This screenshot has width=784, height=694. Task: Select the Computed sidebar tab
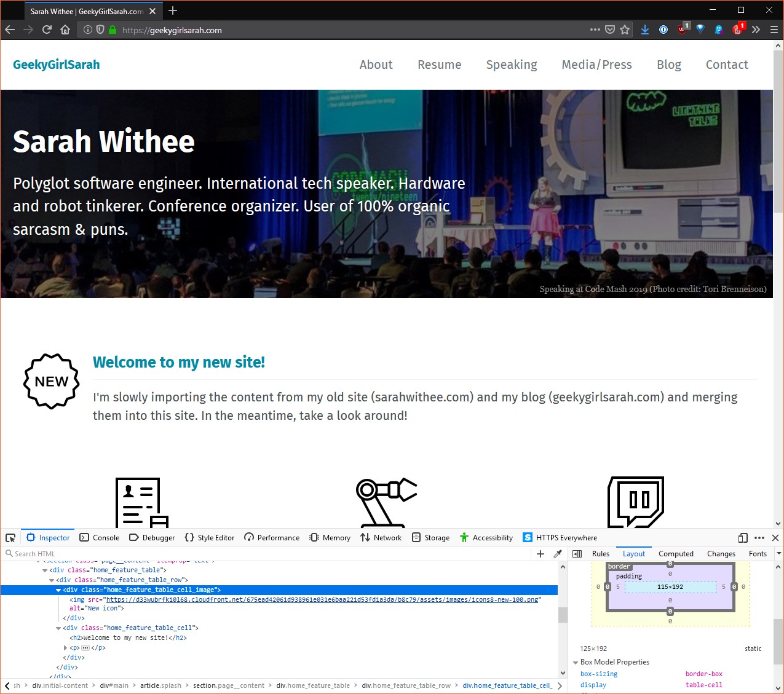[x=676, y=554]
